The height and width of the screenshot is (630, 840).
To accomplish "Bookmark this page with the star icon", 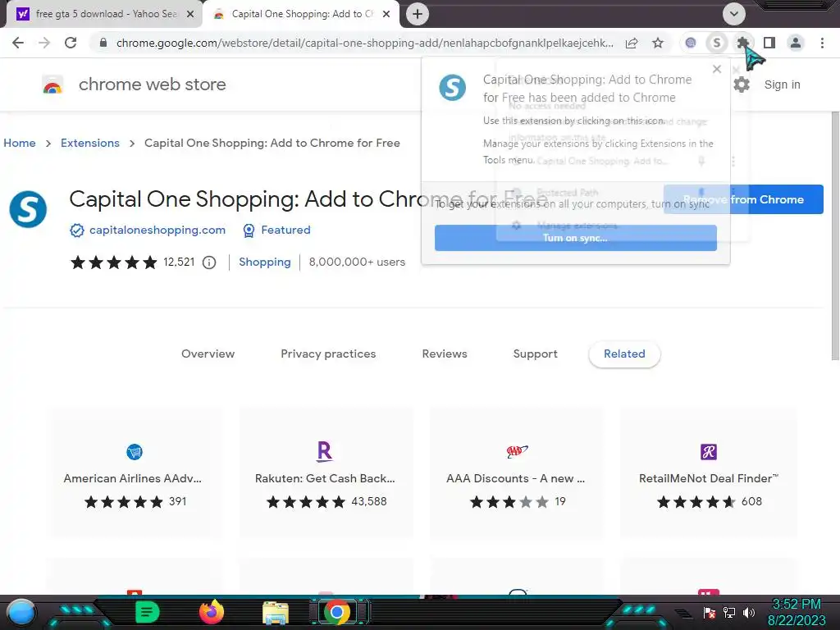I will click(x=658, y=43).
